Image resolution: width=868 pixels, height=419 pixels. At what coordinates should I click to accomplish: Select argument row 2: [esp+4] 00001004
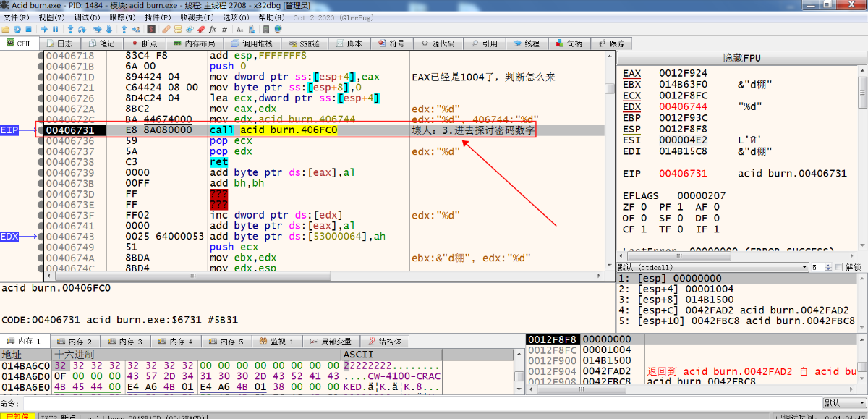[738, 289]
